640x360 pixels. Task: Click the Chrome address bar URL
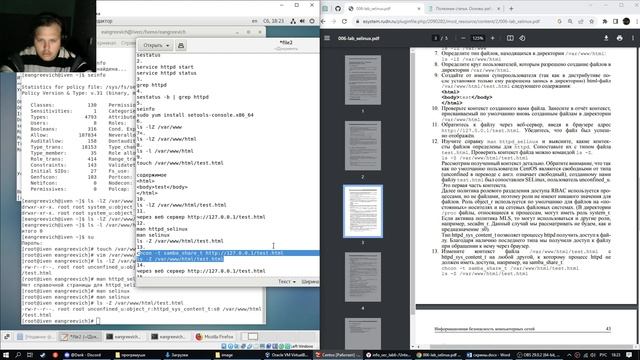point(450,21)
